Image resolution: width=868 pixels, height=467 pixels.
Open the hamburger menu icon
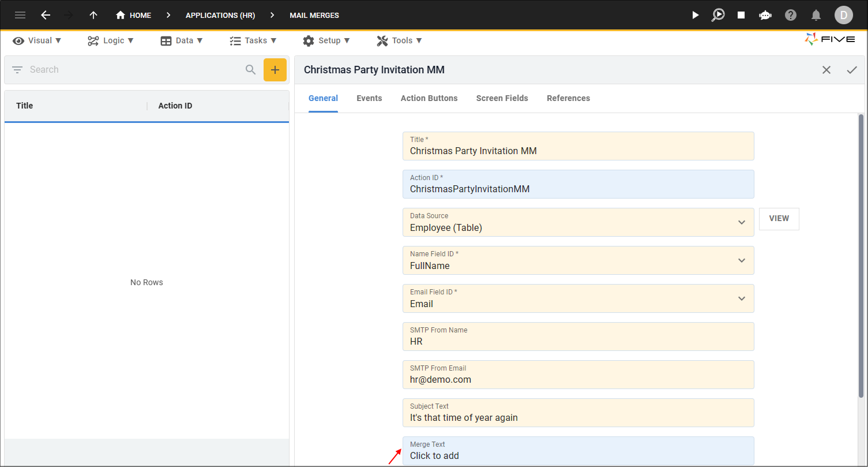point(20,15)
